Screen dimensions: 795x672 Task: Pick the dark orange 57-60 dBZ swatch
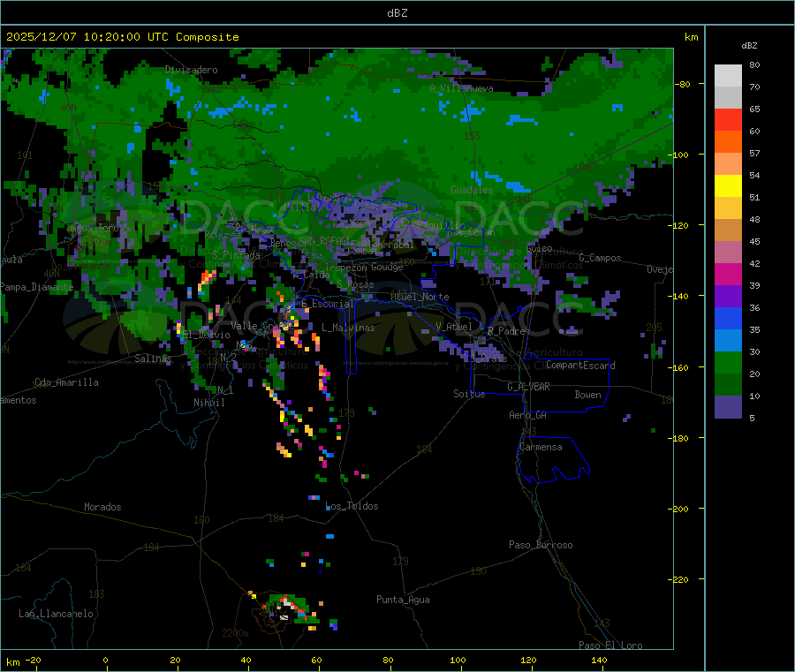coord(728,142)
